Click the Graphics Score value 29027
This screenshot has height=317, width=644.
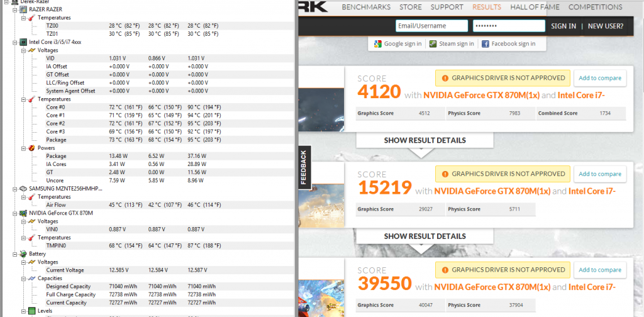coord(425,209)
